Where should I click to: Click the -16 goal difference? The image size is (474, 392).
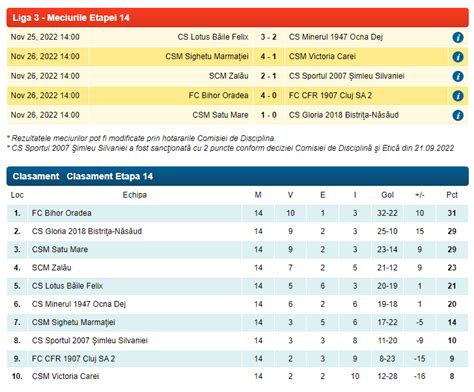(420, 376)
